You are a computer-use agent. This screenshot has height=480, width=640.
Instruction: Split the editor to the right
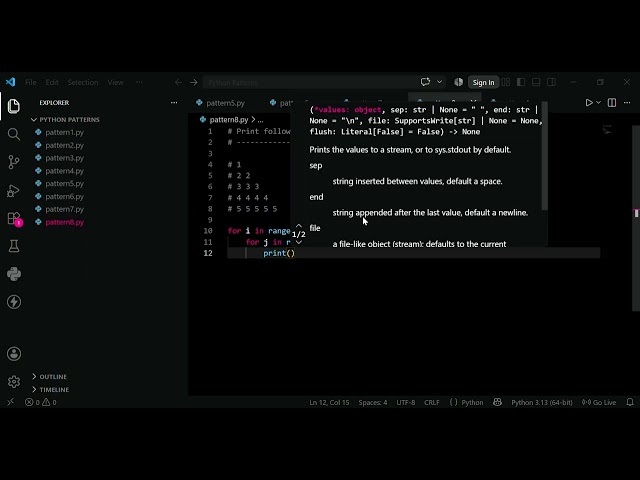tap(611, 102)
